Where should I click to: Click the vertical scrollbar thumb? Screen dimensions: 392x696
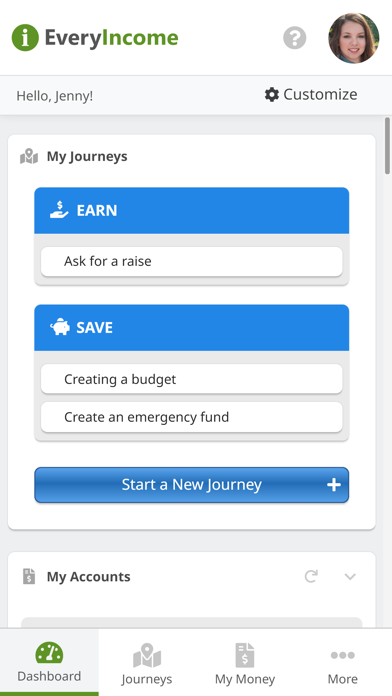(387, 146)
